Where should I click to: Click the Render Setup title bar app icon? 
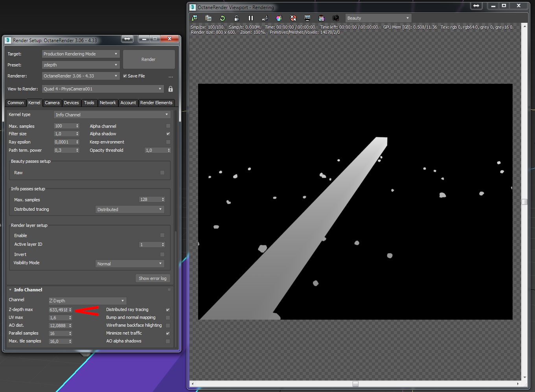(x=8, y=40)
